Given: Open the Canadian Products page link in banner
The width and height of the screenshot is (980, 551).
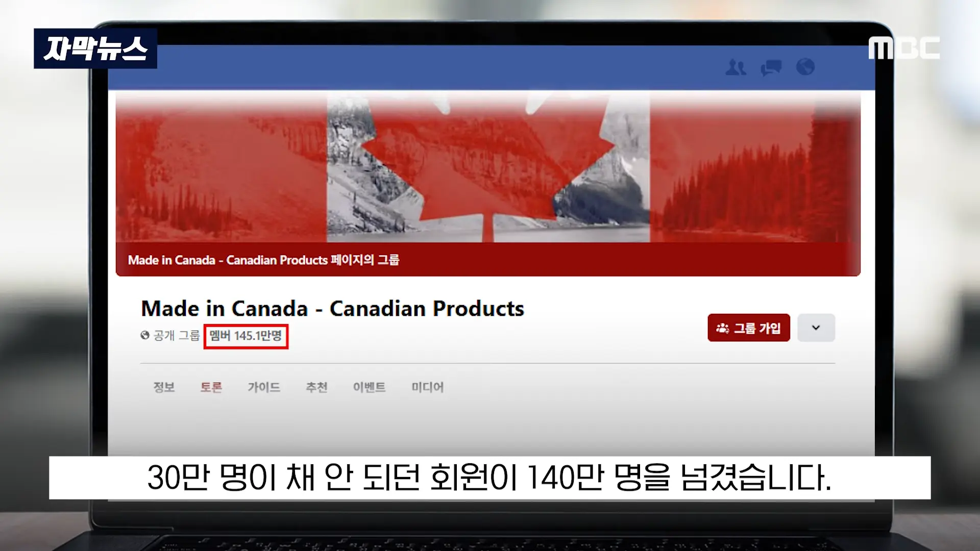Looking at the screenshot, I should [263, 260].
